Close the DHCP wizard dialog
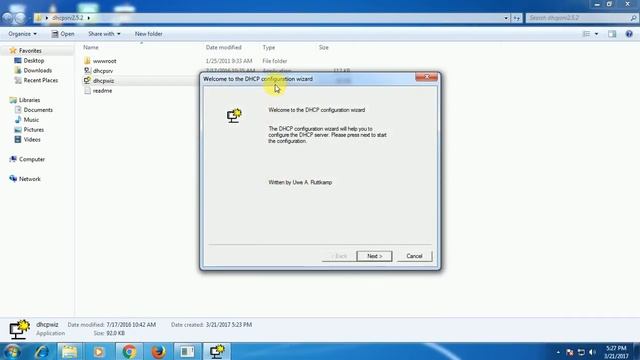The height and width of the screenshot is (360, 640). tap(427, 77)
